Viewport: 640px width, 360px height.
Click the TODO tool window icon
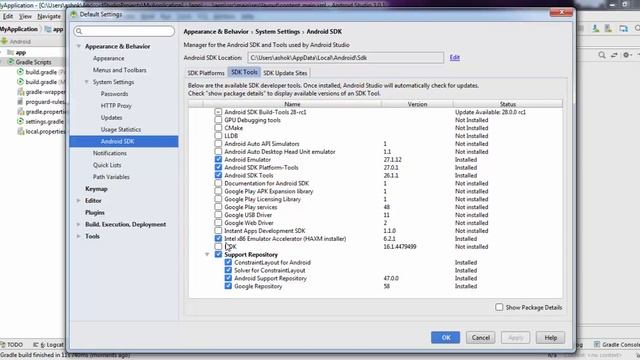[x=3, y=344]
